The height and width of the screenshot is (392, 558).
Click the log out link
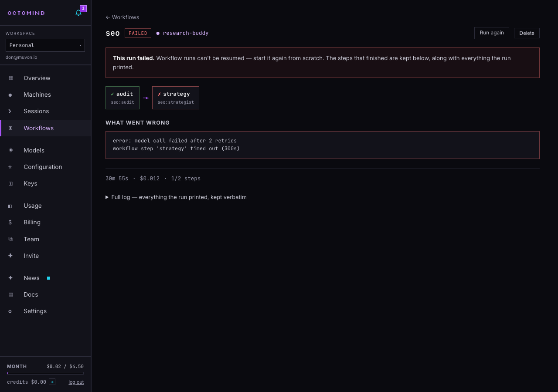(76, 382)
